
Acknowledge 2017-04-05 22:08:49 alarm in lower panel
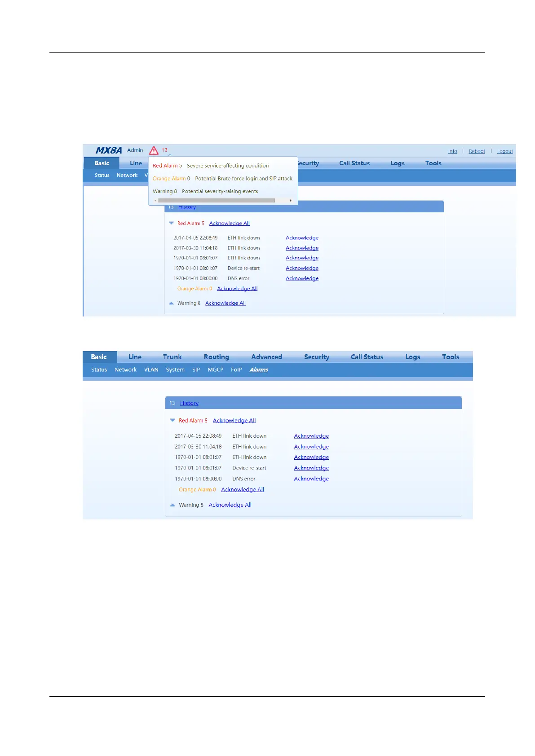(311, 436)
